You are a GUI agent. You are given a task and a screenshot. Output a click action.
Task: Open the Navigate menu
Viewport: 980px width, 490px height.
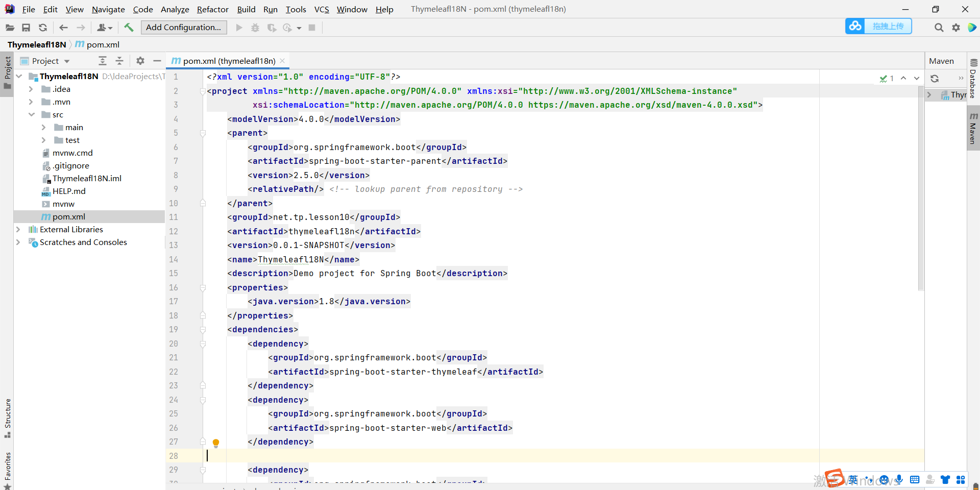click(108, 9)
